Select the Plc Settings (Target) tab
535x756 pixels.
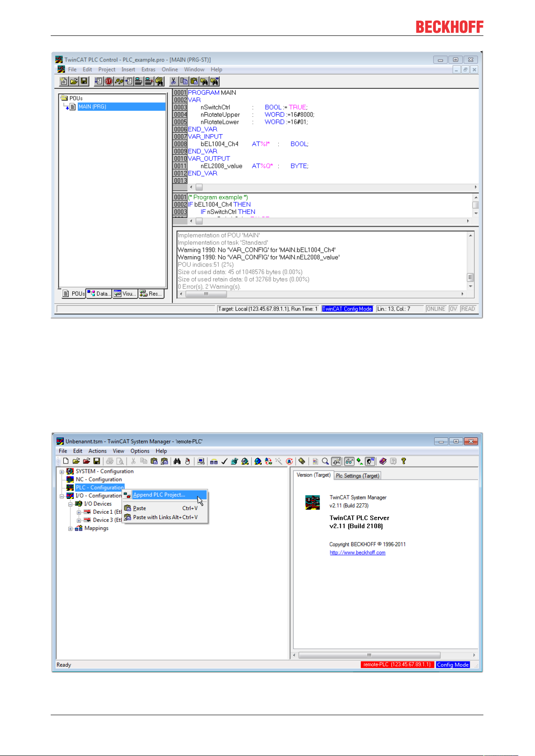tap(357, 476)
